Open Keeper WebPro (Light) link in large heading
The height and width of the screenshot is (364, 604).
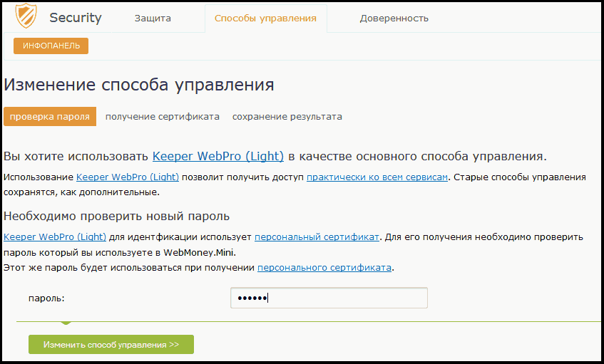point(218,156)
